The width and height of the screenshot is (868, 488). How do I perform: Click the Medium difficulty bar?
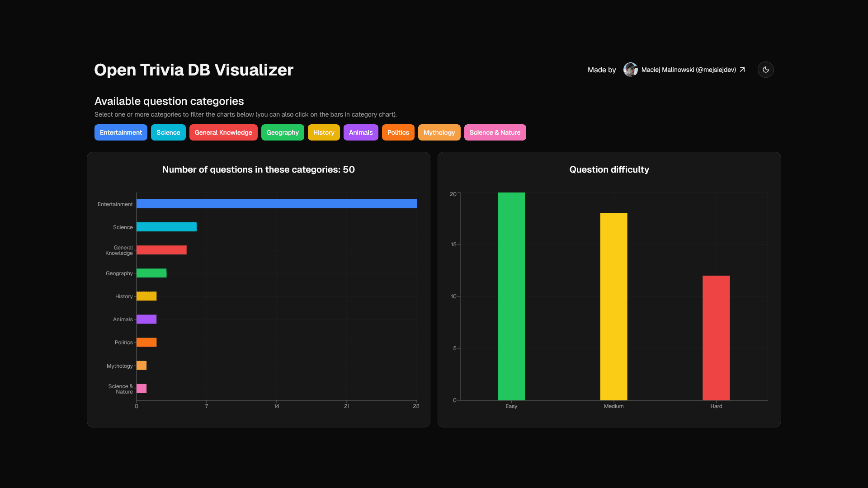tap(613, 306)
